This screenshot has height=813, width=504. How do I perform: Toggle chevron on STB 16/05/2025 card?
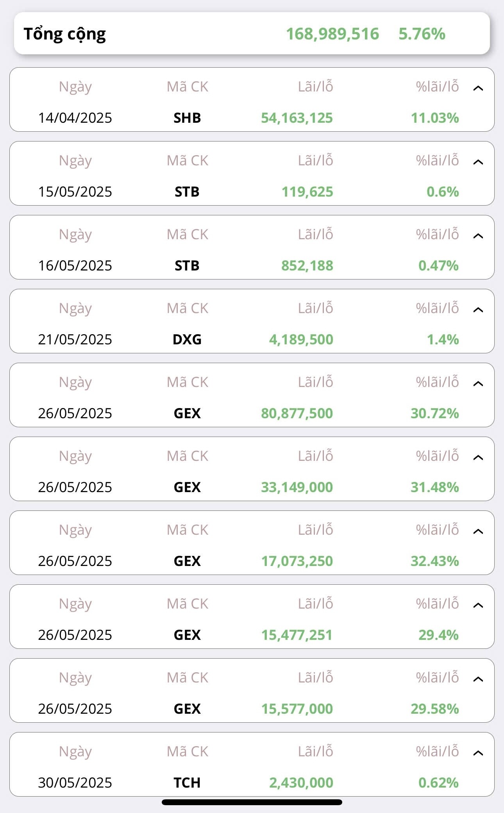(x=478, y=236)
